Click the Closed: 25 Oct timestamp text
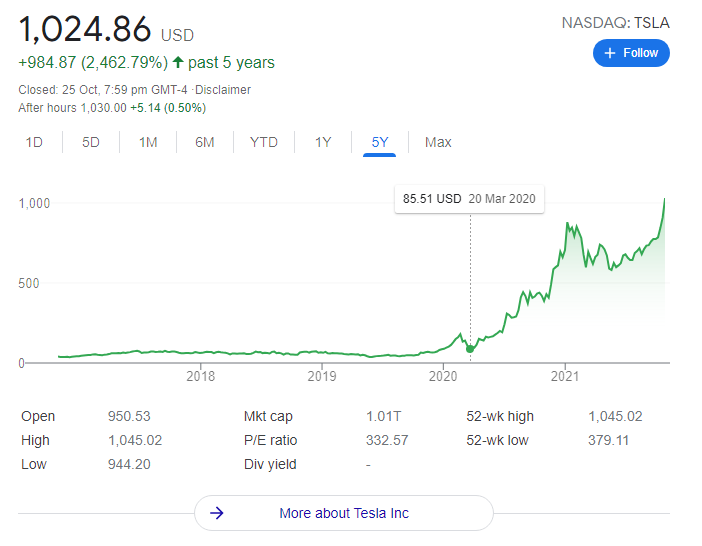The image size is (702, 546). tap(105, 90)
